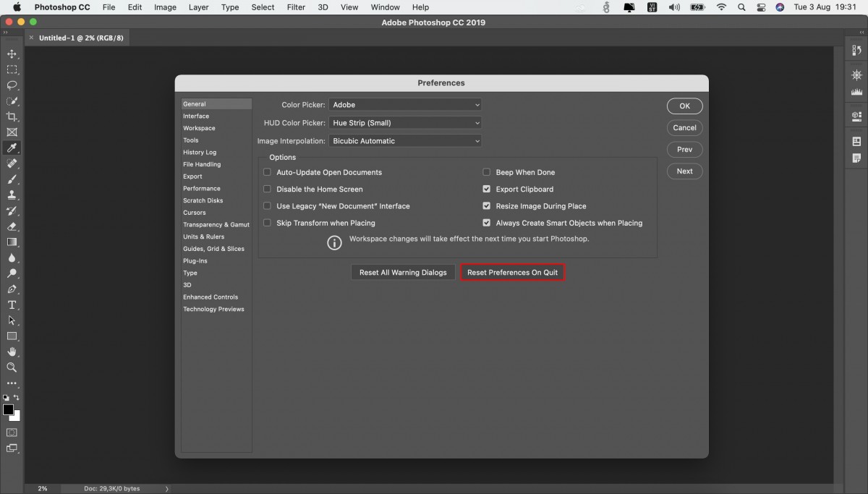The height and width of the screenshot is (494, 868).
Task: Select the Quick Selection tool
Action: [x=12, y=101]
